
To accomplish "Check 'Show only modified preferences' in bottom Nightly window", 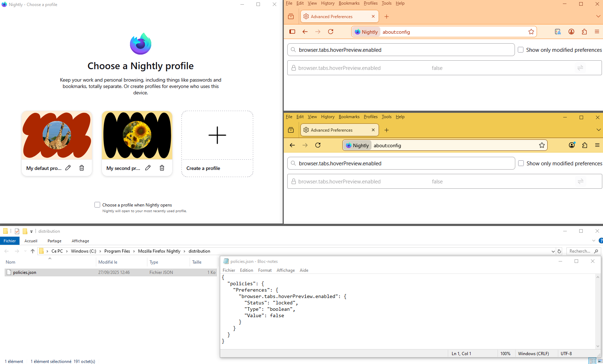I will point(521,163).
